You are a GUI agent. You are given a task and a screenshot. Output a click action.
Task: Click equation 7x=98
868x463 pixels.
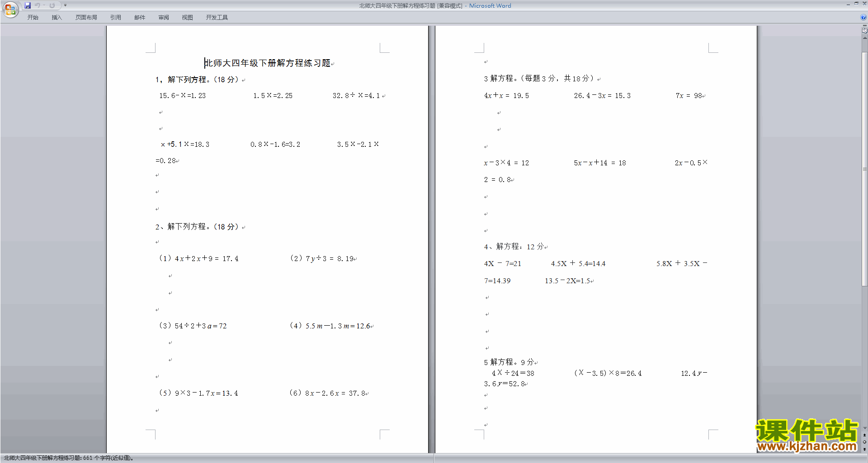pyautogui.click(x=689, y=96)
